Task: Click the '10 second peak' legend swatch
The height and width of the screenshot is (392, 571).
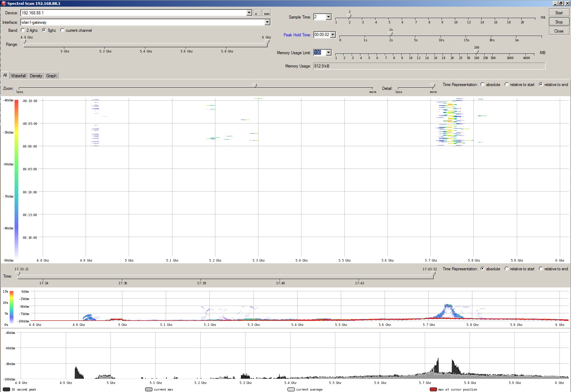Action: pos(6,389)
